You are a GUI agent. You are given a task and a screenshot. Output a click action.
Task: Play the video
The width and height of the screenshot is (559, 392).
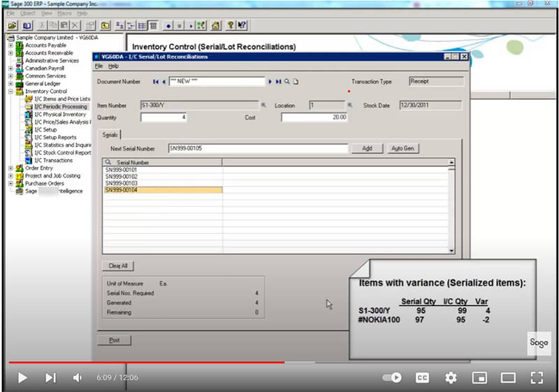point(22,377)
